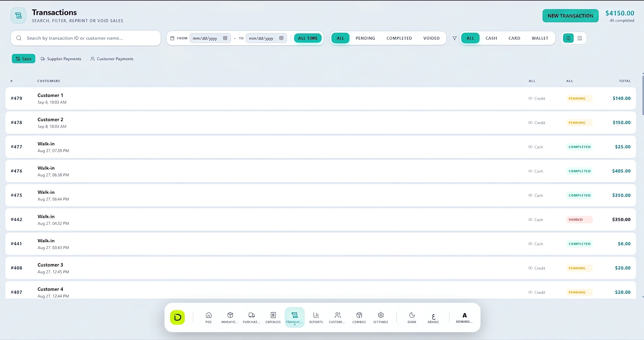Open Combos in the dock

[x=359, y=317]
